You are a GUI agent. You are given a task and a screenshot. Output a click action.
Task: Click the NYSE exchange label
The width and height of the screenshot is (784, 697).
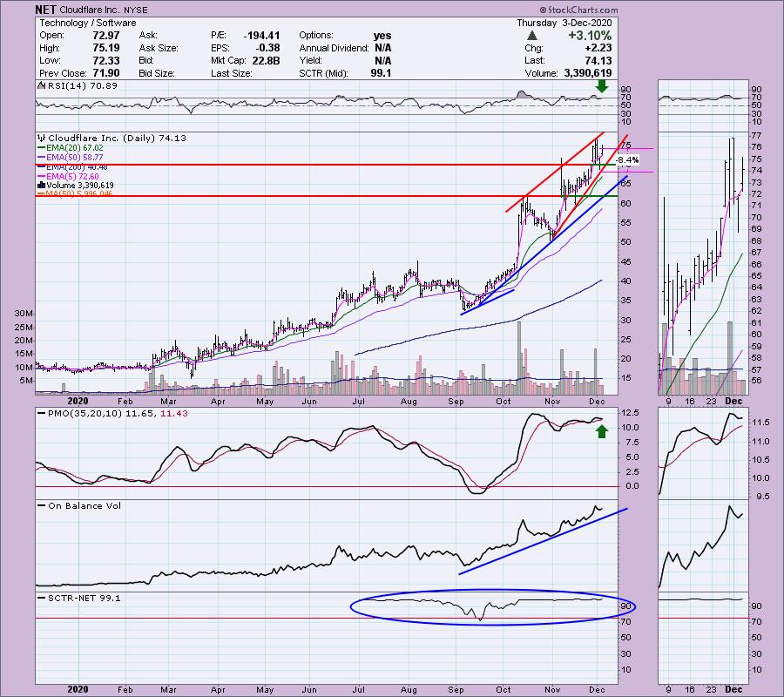tap(136, 10)
